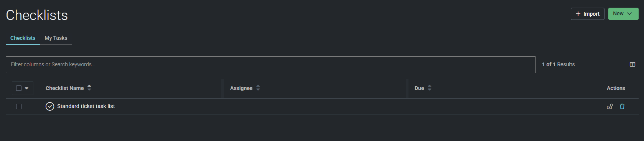Click the column divider between Checklist Name and Assignee
Image resolution: width=644 pixels, height=141 pixels.
[x=222, y=89]
